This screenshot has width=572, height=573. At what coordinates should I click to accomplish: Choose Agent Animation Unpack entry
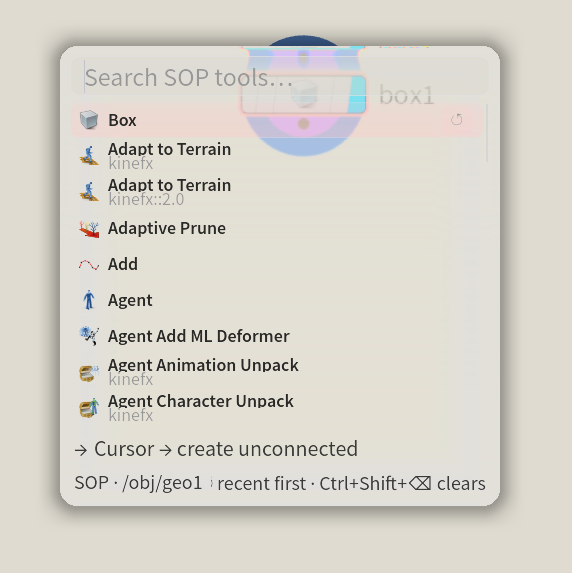(277, 372)
